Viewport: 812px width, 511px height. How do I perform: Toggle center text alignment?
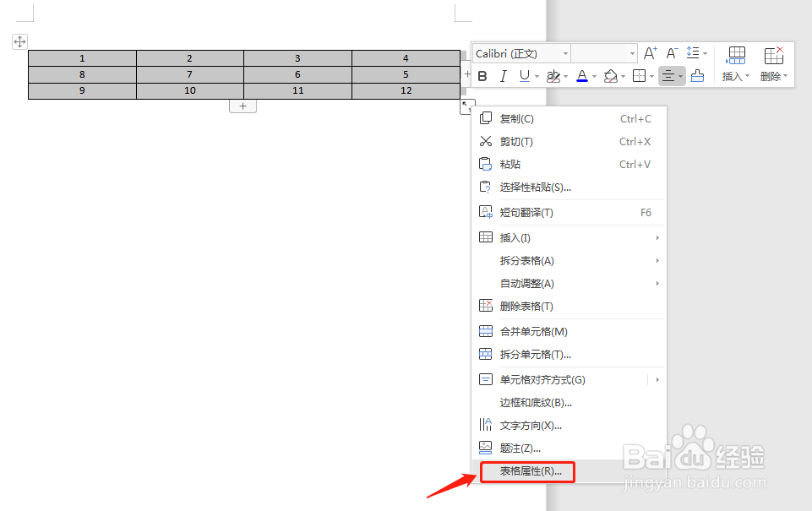[x=669, y=76]
